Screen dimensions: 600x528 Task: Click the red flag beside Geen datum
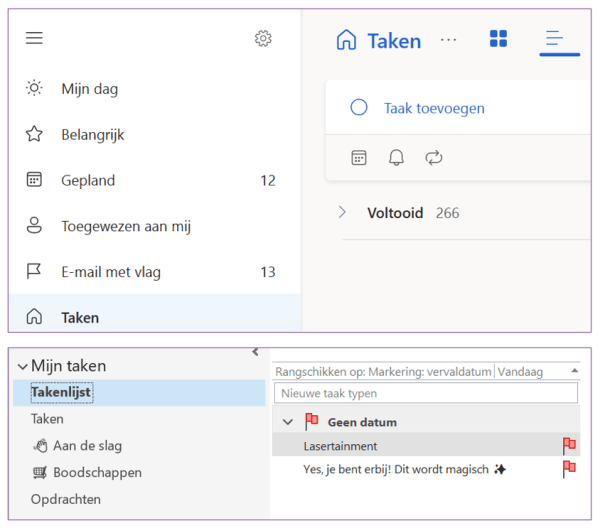click(311, 421)
